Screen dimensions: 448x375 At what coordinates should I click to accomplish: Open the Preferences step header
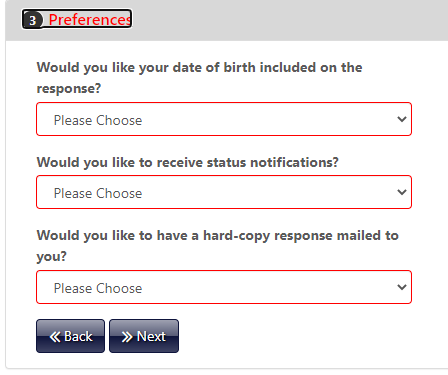(x=77, y=19)
